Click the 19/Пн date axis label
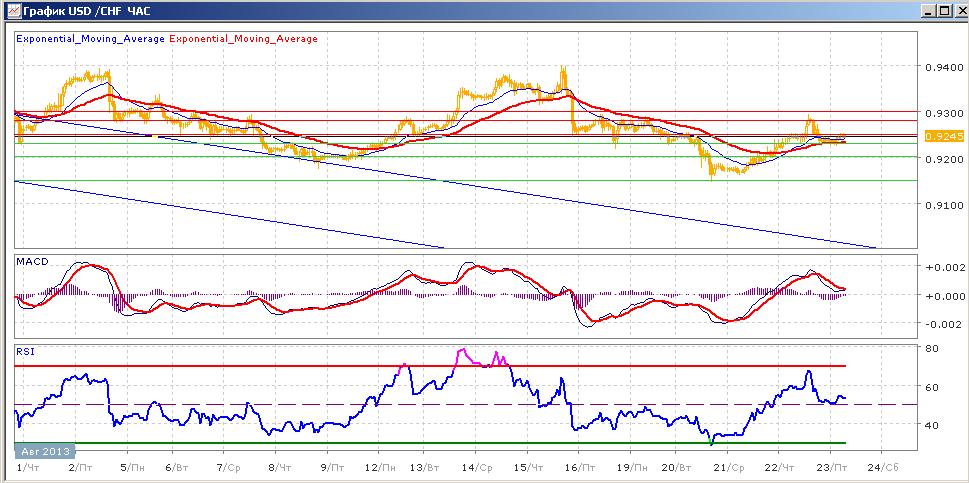 point(632,468)
